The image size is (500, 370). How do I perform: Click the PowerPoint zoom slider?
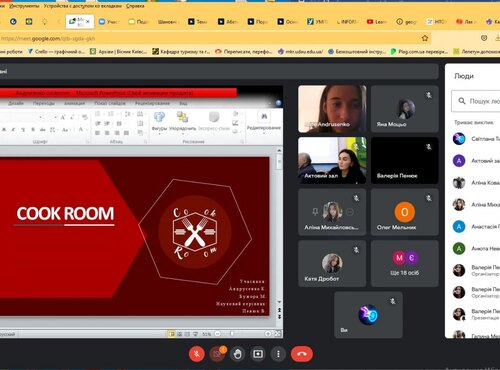point(243,334)
